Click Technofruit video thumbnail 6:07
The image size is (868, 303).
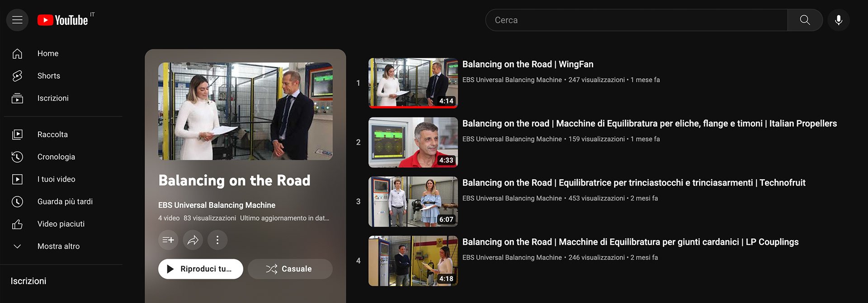[413, 201]
